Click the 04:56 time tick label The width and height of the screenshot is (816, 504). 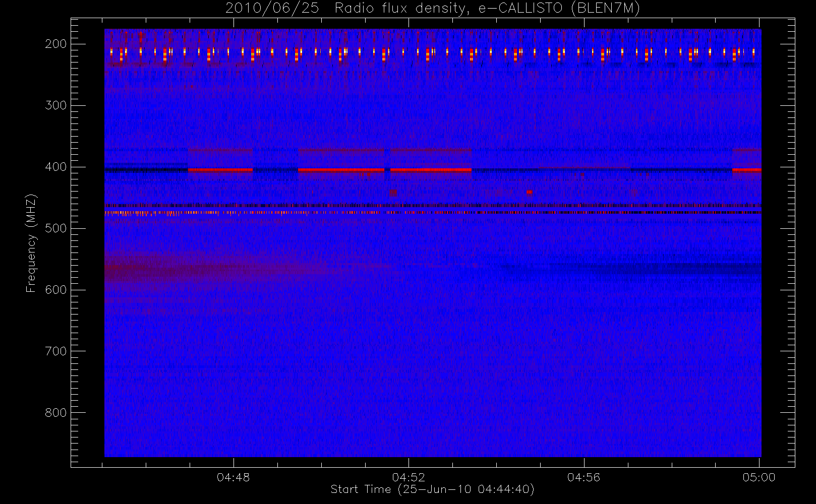click(584, 477)
